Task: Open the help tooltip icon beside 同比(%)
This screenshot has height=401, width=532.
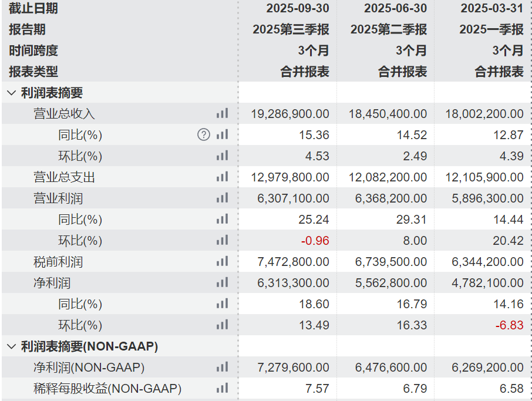Action: point(203,134)
